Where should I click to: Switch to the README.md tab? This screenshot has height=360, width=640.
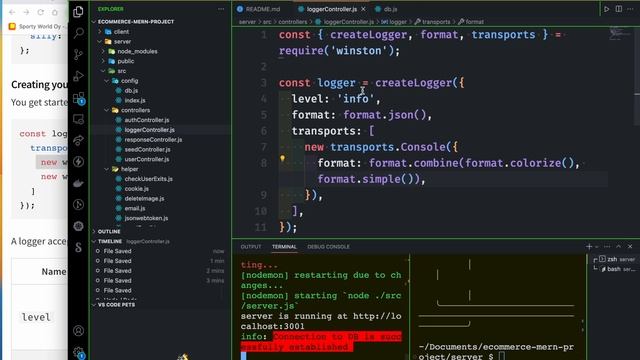click(259, 9)
